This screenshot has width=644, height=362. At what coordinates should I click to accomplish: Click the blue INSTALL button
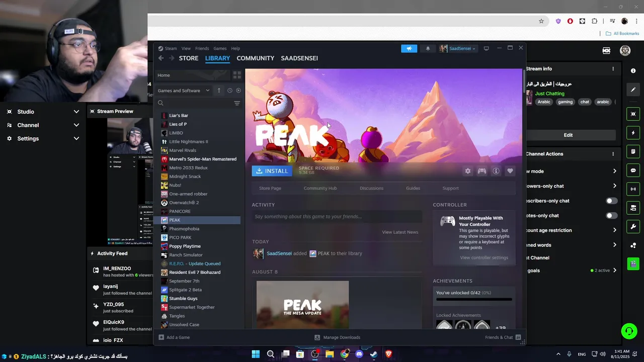click(272, 171)
